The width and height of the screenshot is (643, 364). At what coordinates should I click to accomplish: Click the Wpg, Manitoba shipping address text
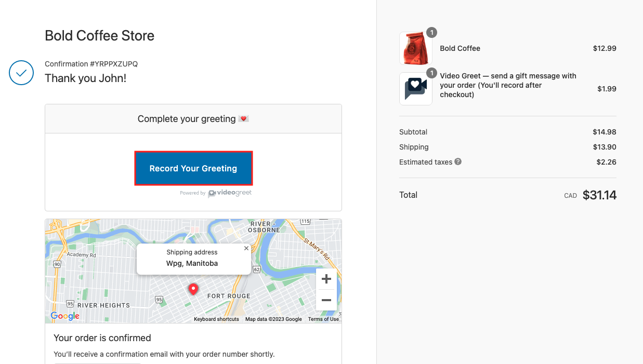tap(192, 263)
